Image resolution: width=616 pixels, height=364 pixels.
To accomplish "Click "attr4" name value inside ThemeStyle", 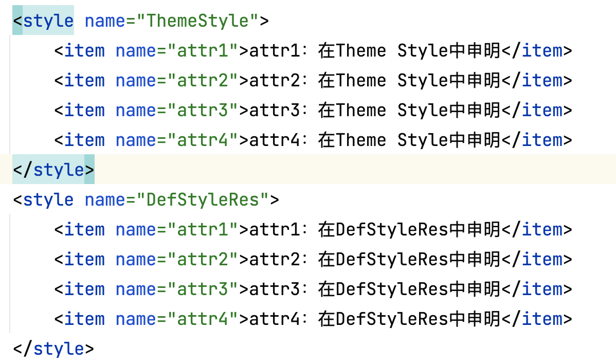I will (203, 140).
